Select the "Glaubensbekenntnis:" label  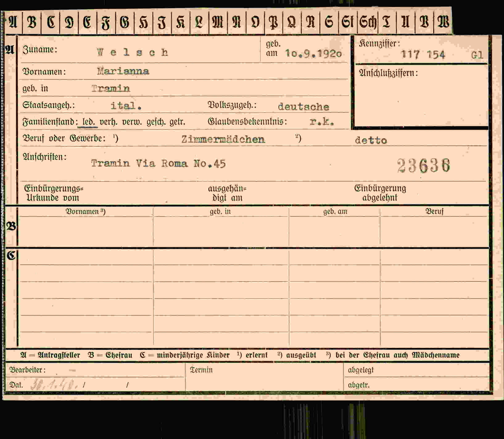pyautogui.click(x=247, y=122)
